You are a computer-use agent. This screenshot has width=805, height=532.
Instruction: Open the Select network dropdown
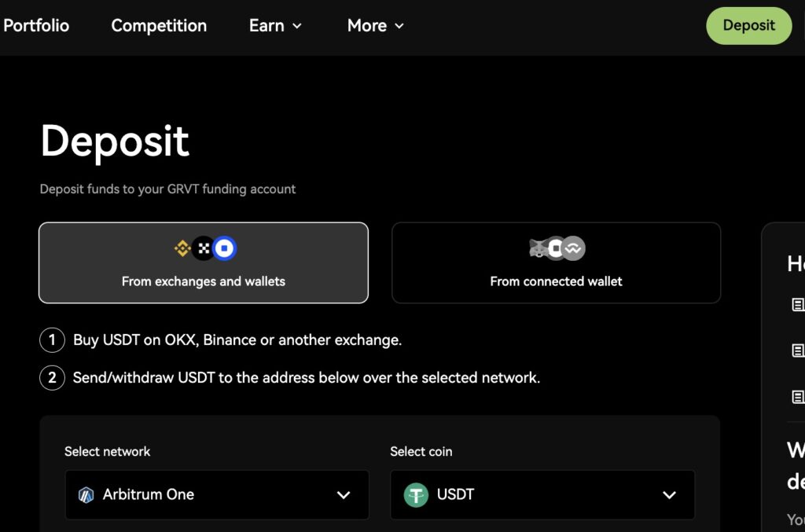(217, 495)
